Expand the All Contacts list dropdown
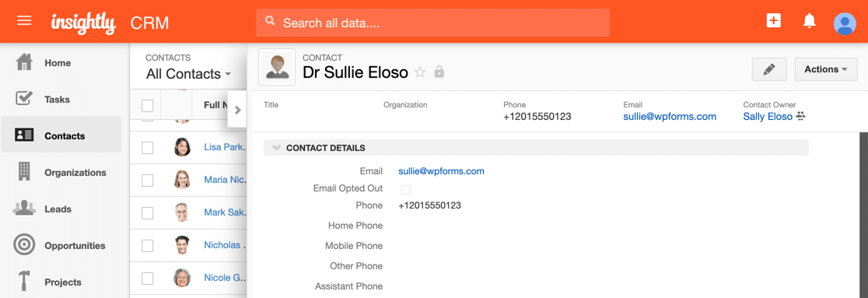 pyautogui.click(x=189, y=74)
